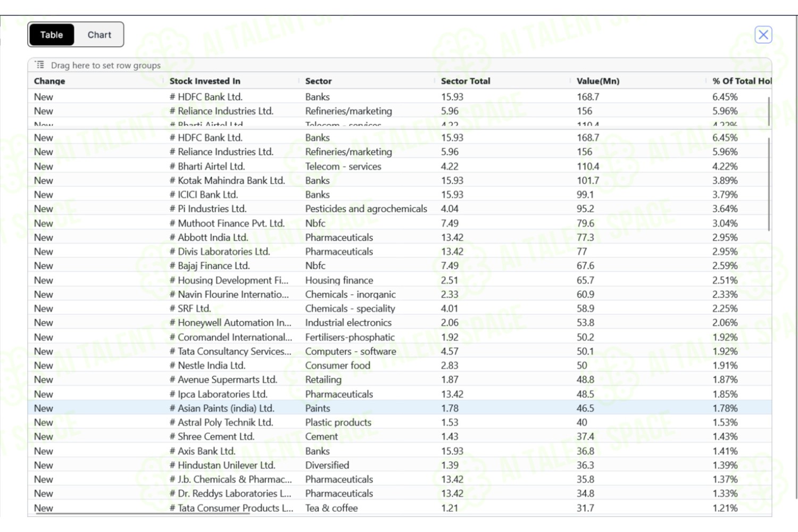Select the Dr. Reddys Laboratories L... cell
This screenshot has width=798, height=532.
[231, 493]
